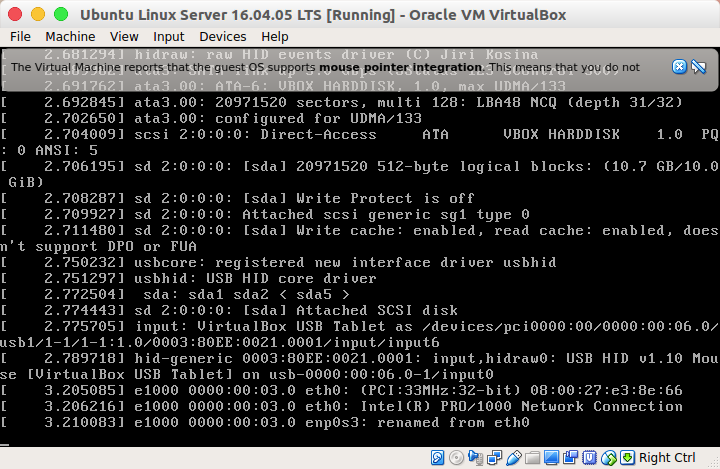Click the yellow minimize window button
720x469 pixels.
(x=38, y=14)
